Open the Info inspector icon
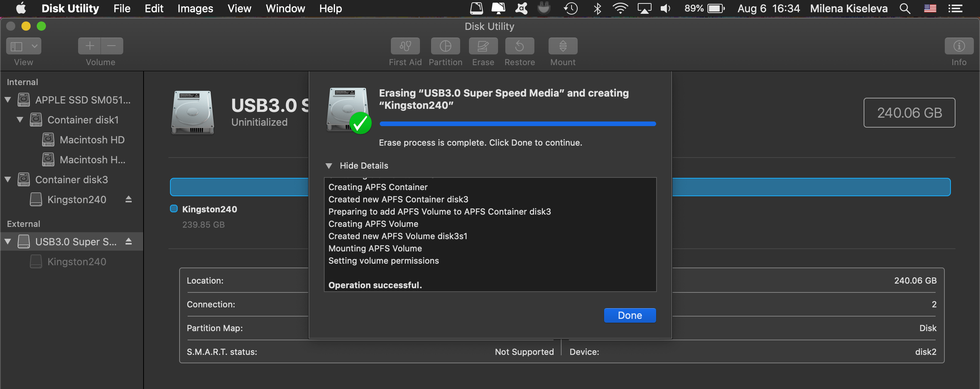980x389 pixels. 959,46
